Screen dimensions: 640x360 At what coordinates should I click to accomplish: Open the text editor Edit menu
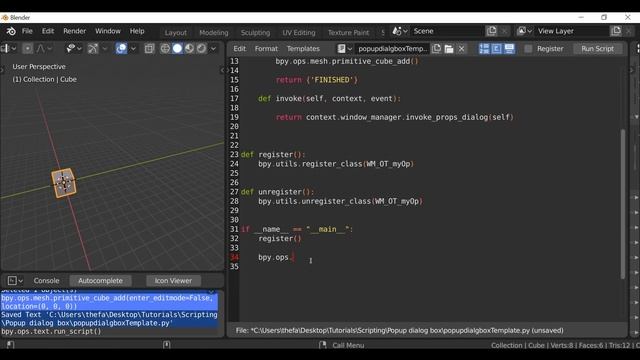click(x=240, y=49)
